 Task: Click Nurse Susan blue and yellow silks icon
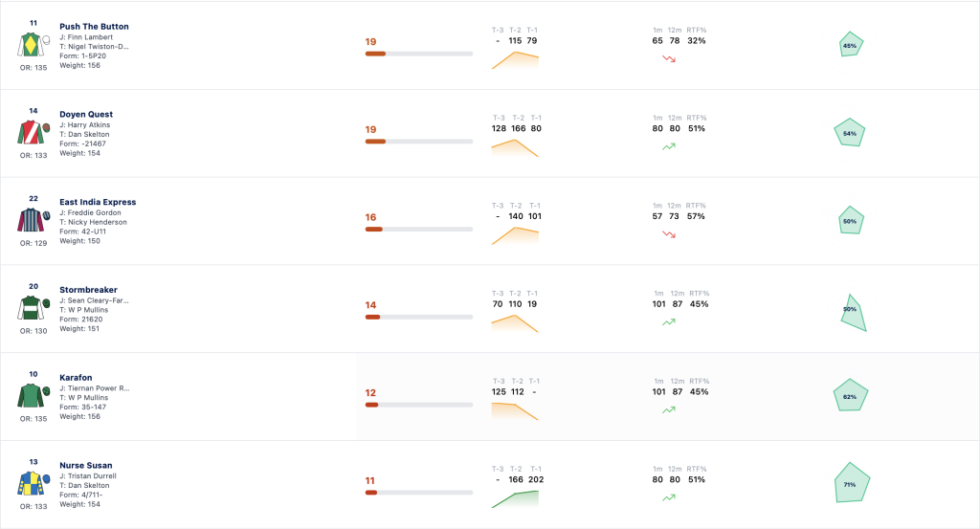(x=33, y=483)
